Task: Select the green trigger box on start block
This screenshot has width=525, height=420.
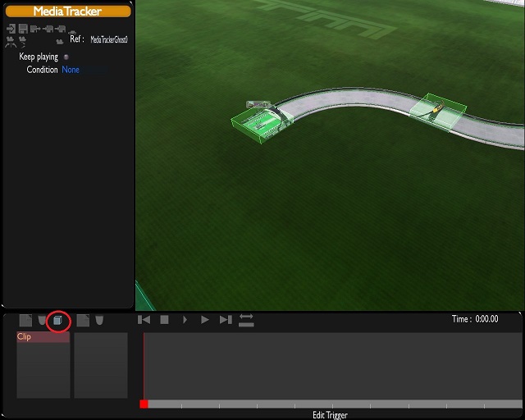Action: click(x=261, y=124)
